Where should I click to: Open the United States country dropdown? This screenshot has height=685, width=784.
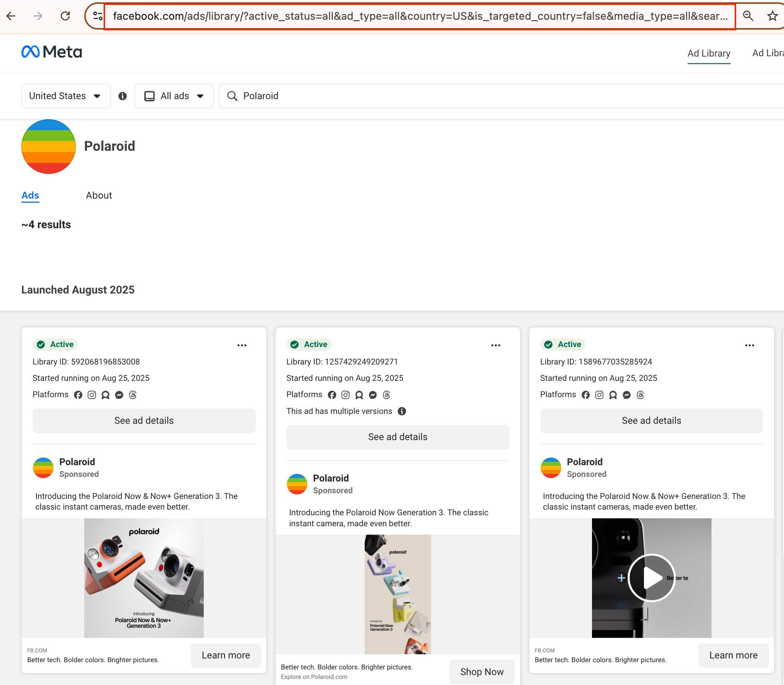(x=65, y=96)
